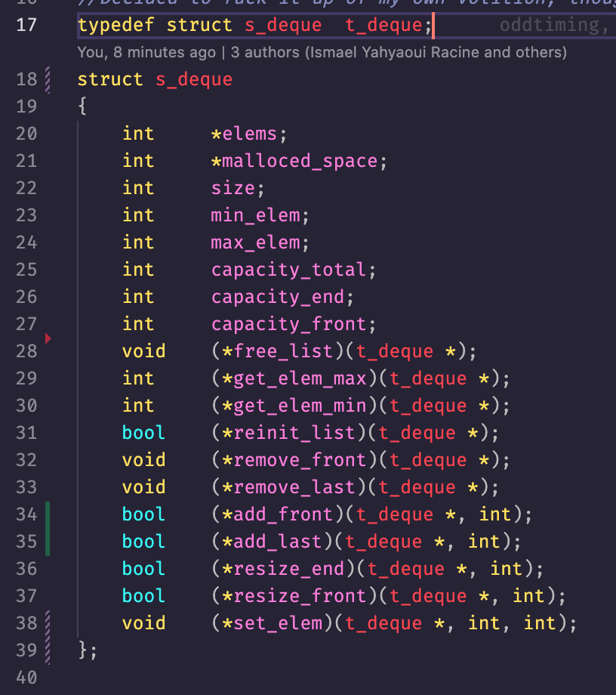616x695 pixels.
Task: Click the 'resize_end' function pointer name
Action: click(x=288, y=569)
